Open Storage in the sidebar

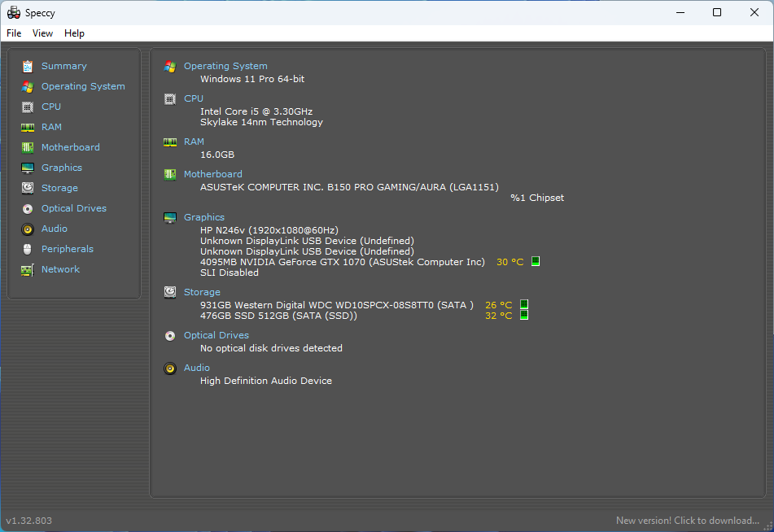click(59, 188)
